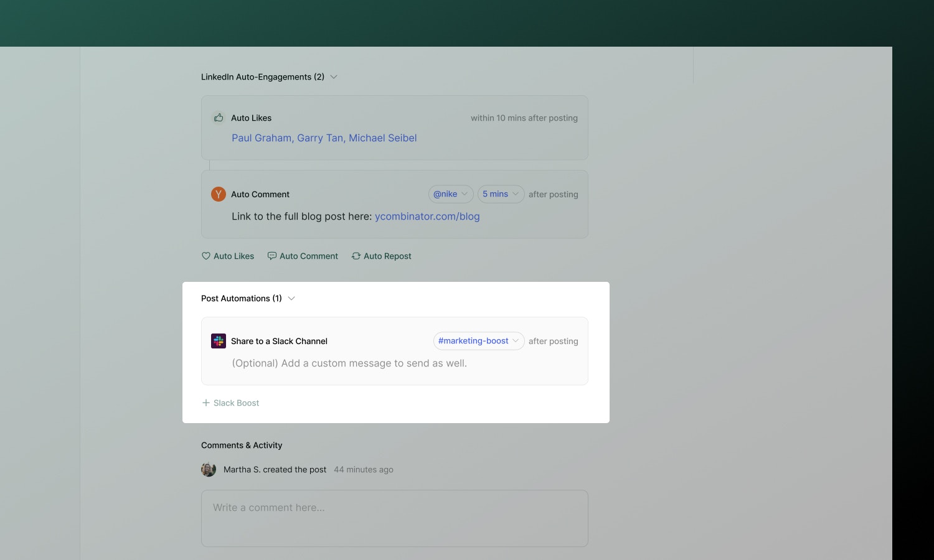
Task: Click the plus icon next to Slack Boost
Action: coord(205,403)
